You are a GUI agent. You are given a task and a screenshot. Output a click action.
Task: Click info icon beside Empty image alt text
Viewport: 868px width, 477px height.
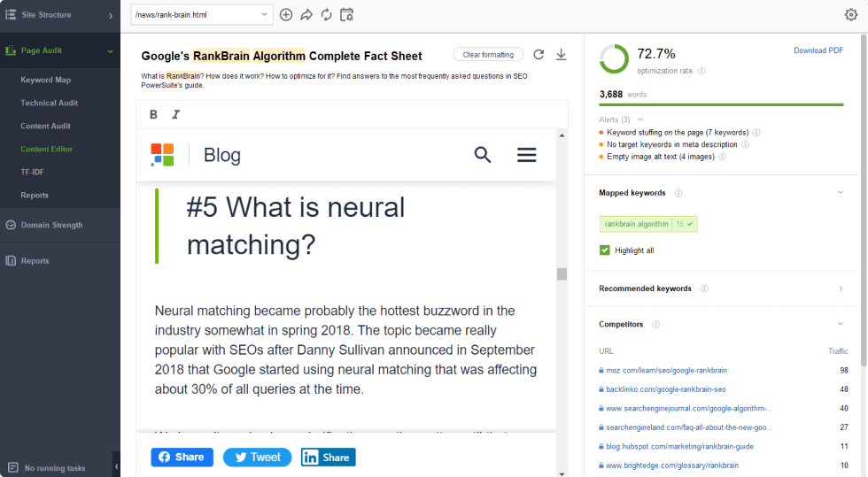coord(723,157)
